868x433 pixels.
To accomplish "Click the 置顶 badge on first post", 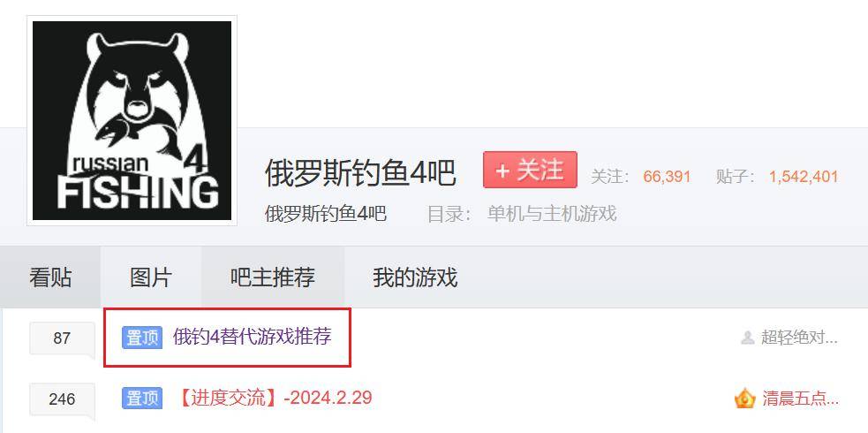I will (x=142, y=338).
